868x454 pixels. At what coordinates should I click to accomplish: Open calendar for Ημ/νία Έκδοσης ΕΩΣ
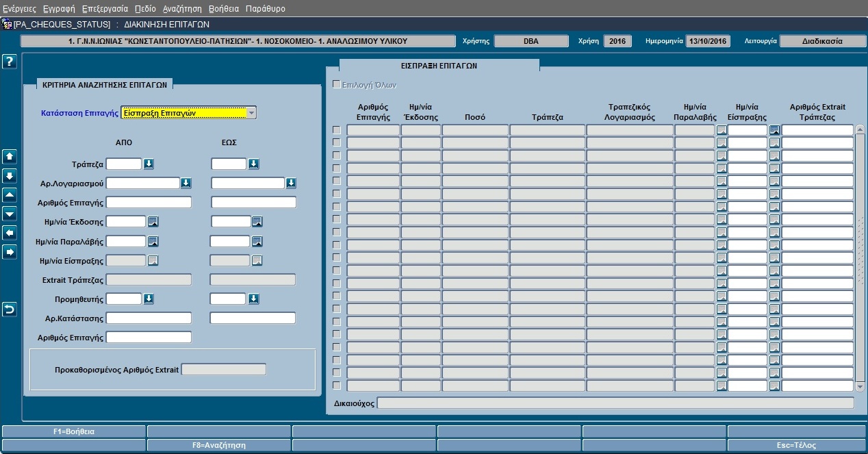pyautogui.click(x=257, y=221)
